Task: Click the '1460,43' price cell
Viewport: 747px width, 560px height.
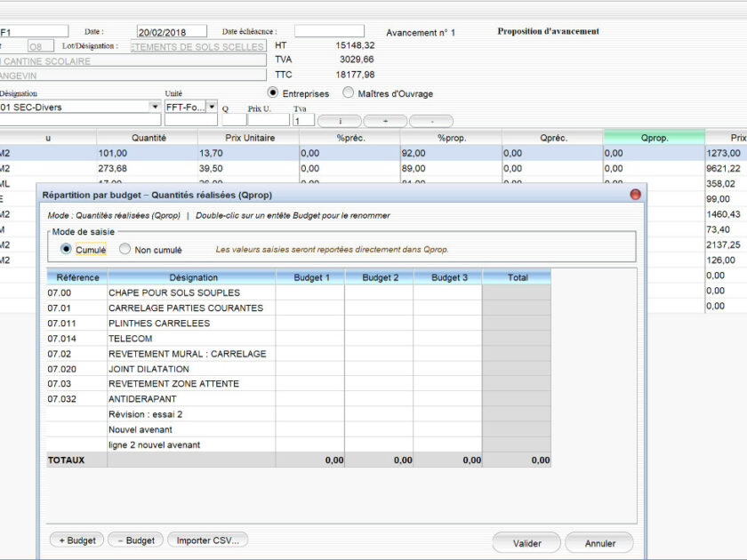Action: coord(726,214)
